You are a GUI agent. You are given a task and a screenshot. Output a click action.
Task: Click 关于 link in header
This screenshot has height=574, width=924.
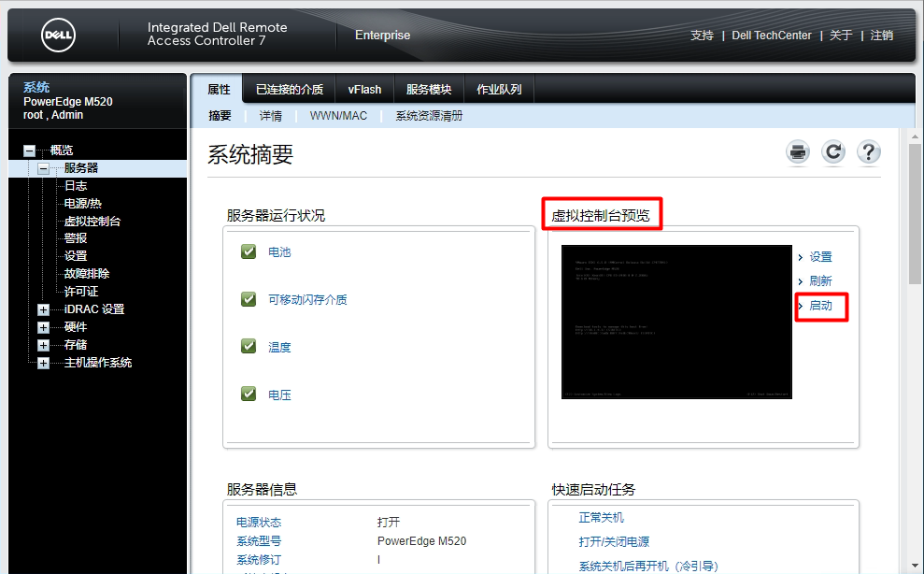coord(841,36)
